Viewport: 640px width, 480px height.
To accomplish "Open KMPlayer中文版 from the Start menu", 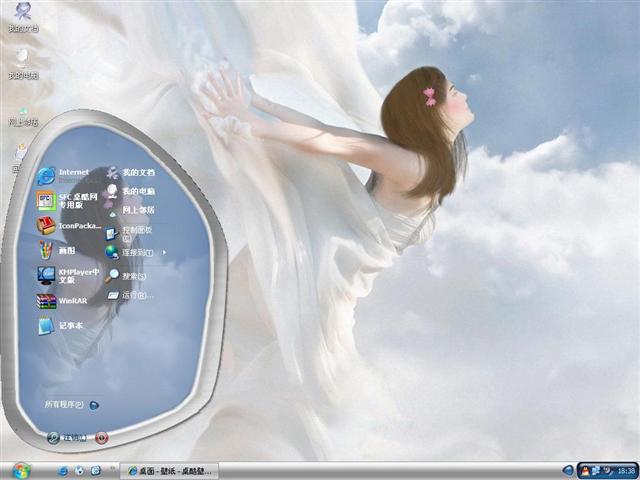I will tap(68, 276).
